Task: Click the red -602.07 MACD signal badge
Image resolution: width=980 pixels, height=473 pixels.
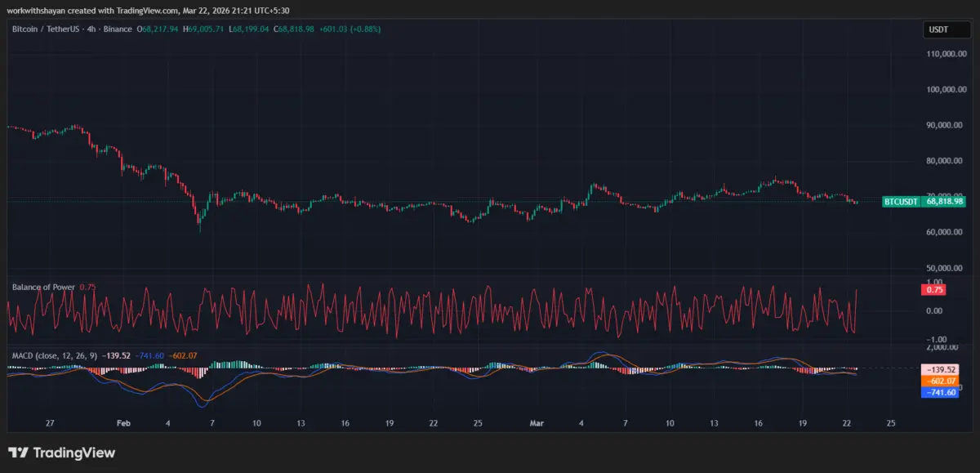Action: pyautogui.click(x=940, y=381)
